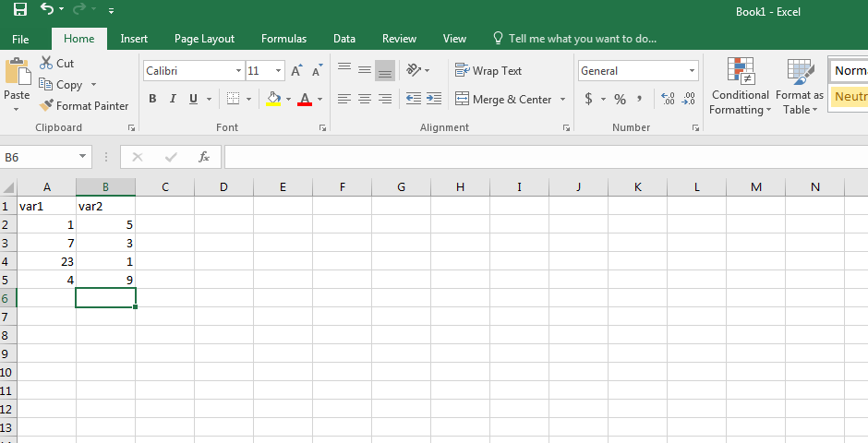This screenshot has width=868, height=443.
Task: Switch to the Formulas tab
Action: pyautogui.click(x=283, y=39)
